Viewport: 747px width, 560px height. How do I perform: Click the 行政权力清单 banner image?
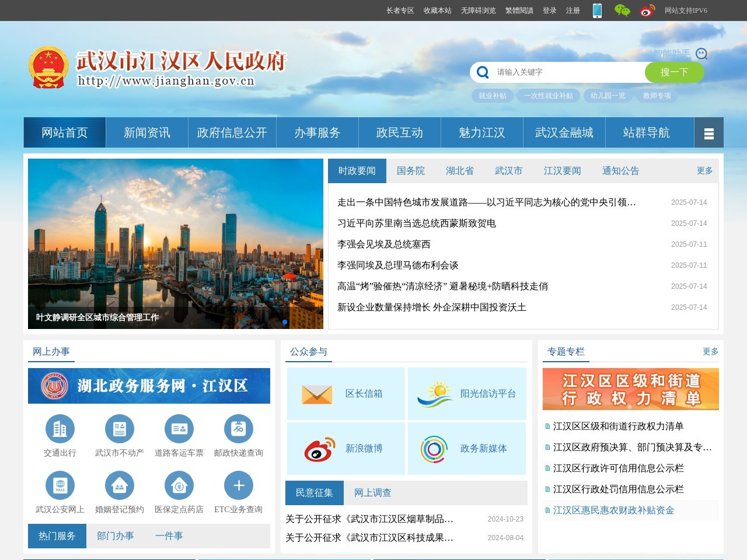[631, 389]
